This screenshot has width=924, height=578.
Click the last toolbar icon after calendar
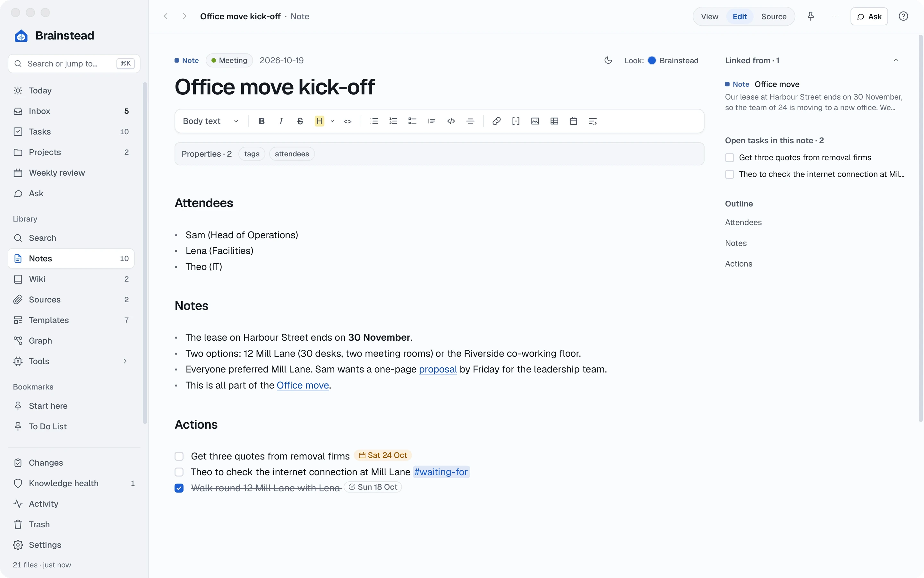click(593, 121)
